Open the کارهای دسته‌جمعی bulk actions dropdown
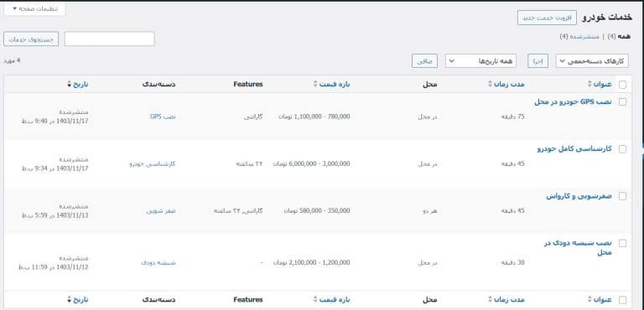 [x=592, y=61]
